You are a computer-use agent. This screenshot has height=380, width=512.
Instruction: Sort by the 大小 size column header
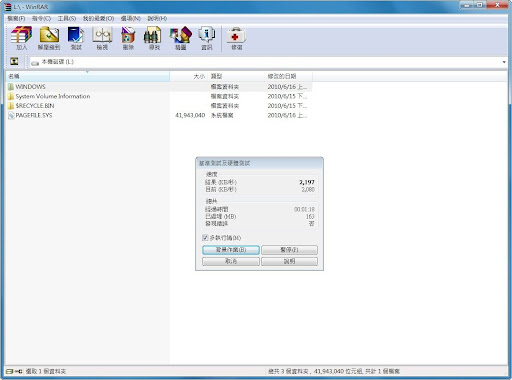(189, 76)
